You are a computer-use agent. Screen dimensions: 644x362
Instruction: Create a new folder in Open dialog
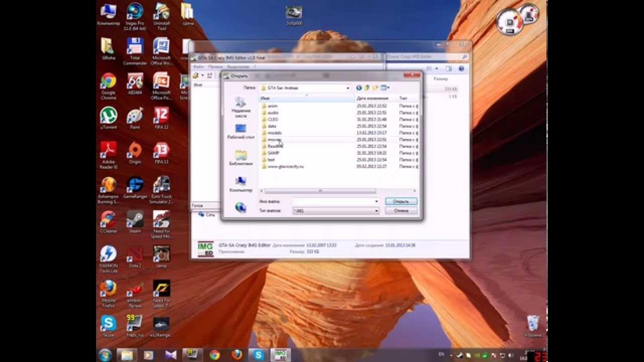tap(375, 88)
